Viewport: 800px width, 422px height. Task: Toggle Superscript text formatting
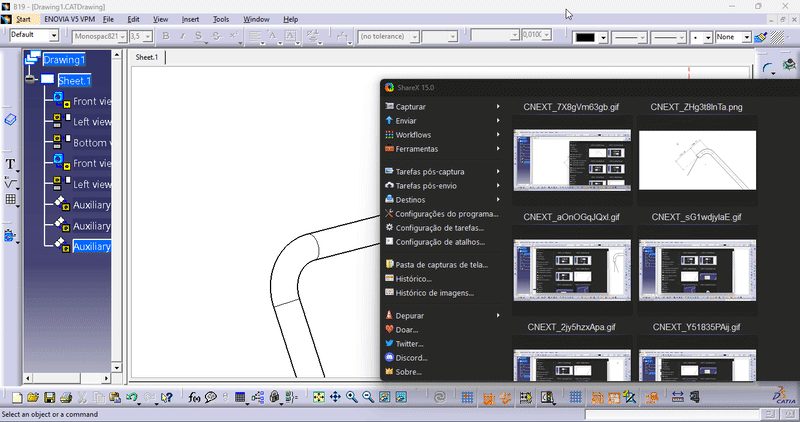pyautogui.click(x=233, y=36)
